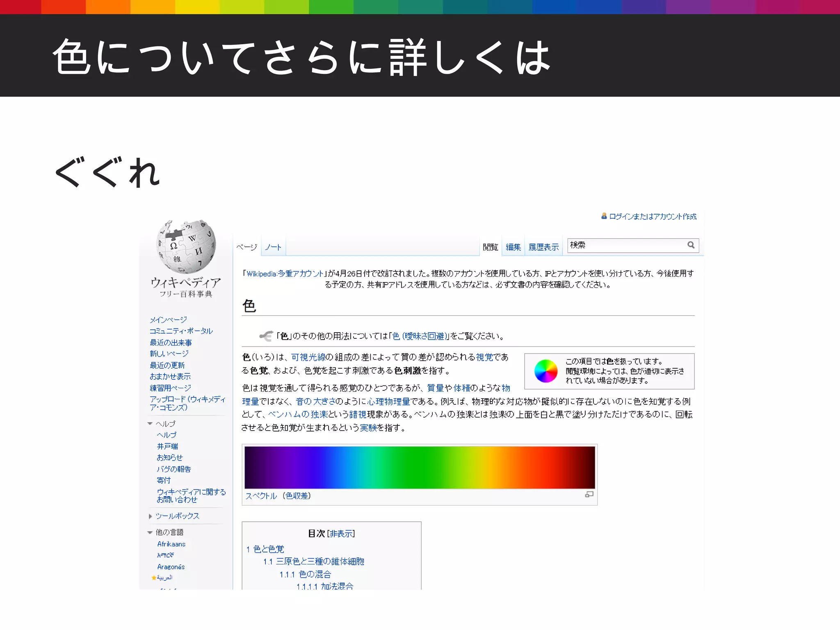Click the featured star beside Arabic link
This screenshot has height=630, width=840.
coord(154,577)
